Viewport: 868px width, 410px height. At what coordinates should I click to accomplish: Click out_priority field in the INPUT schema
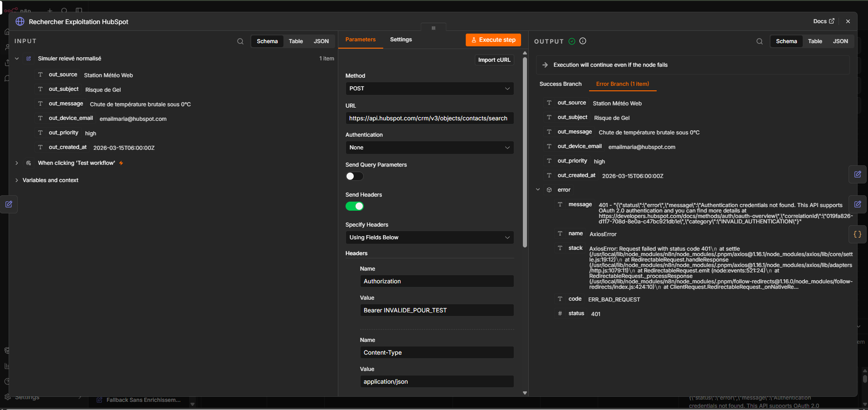[63, 133]
